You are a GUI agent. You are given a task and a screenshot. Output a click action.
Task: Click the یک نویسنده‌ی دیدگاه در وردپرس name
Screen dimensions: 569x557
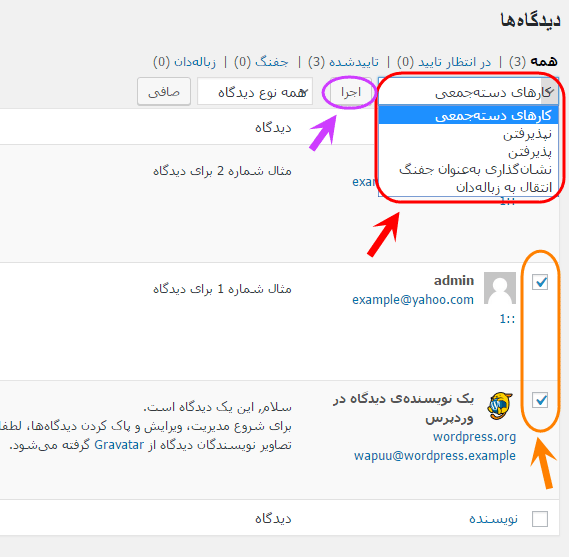pyautogui.click(x=403, y=409)
